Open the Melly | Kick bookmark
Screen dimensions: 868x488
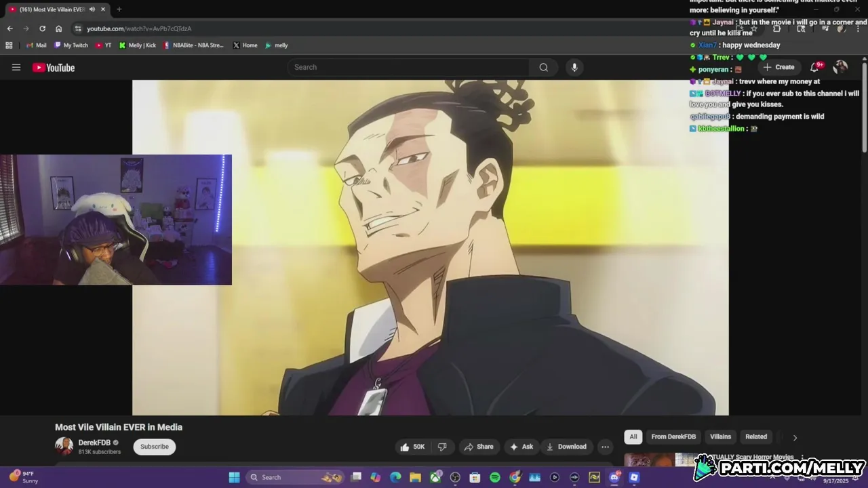(x=138, y=45)
